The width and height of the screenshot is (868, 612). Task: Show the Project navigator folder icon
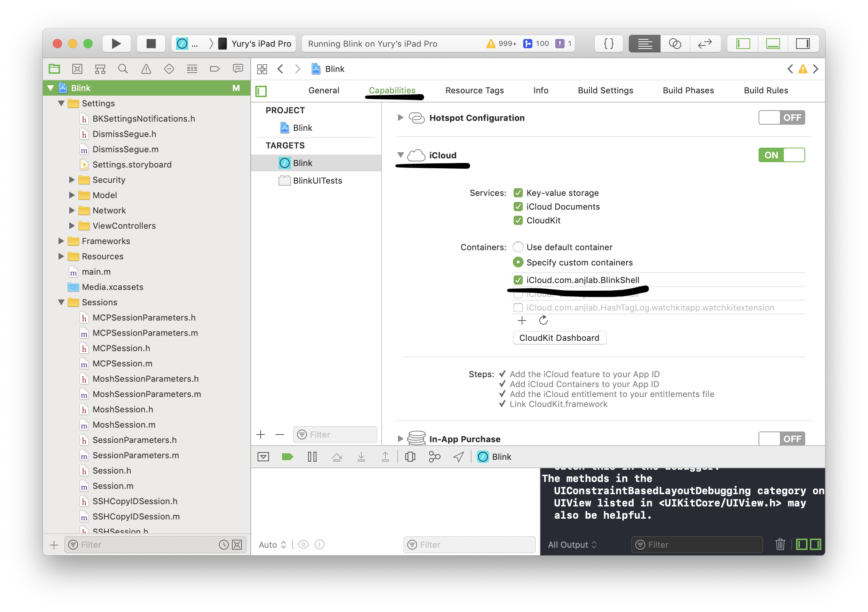[x=54, y=69]
